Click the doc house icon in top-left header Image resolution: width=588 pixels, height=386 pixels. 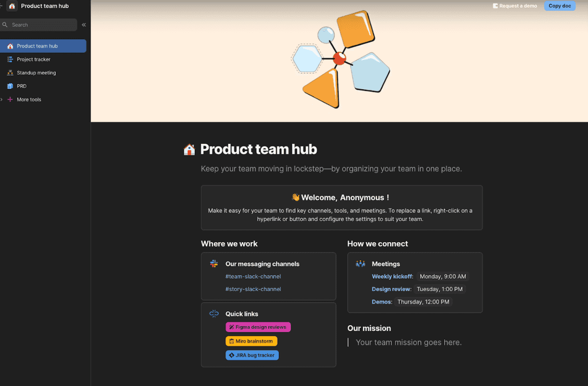[12, 6]
